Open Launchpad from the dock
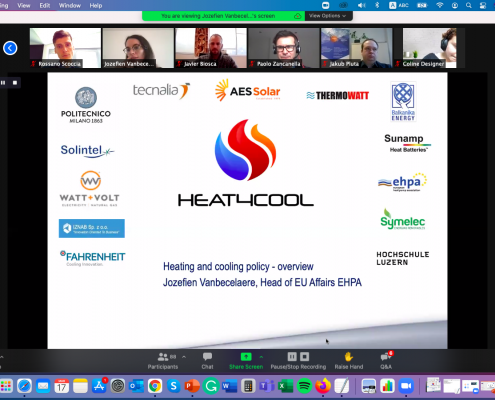495x400 pixels. click(x=6, y=386)
